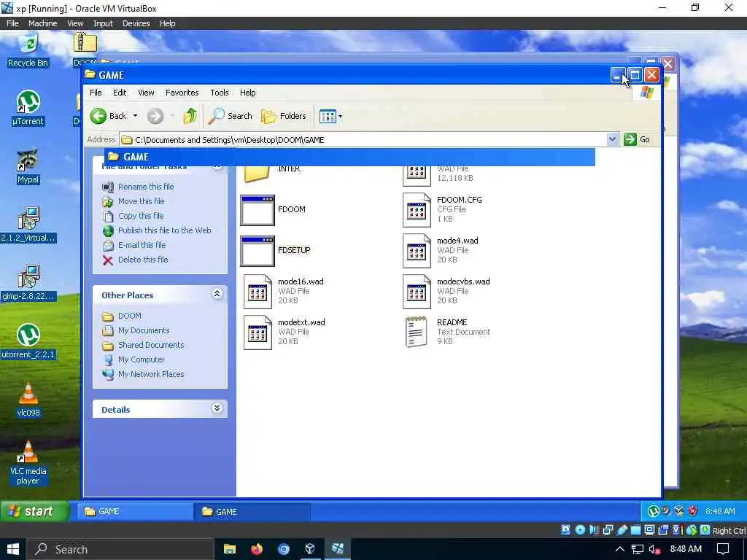Image resolution: width=747 pixels, height=560 pixels.
Task: Click Publish this file to the Web
Action: [x=164, y=230]
